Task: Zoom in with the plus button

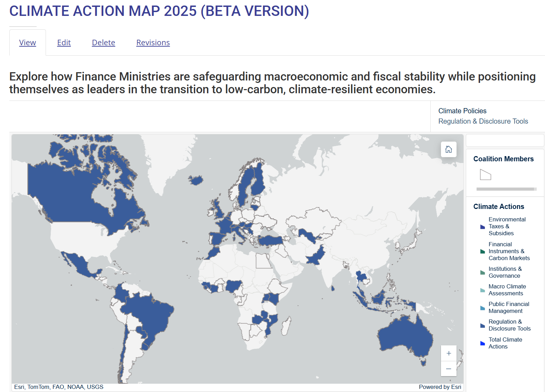Action: tap(449, 353)
